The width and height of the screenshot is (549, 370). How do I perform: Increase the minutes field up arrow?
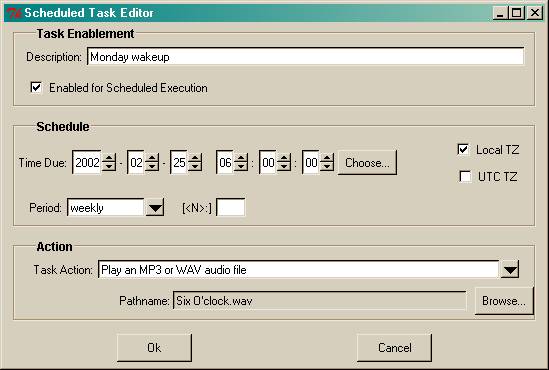[284, 158]
